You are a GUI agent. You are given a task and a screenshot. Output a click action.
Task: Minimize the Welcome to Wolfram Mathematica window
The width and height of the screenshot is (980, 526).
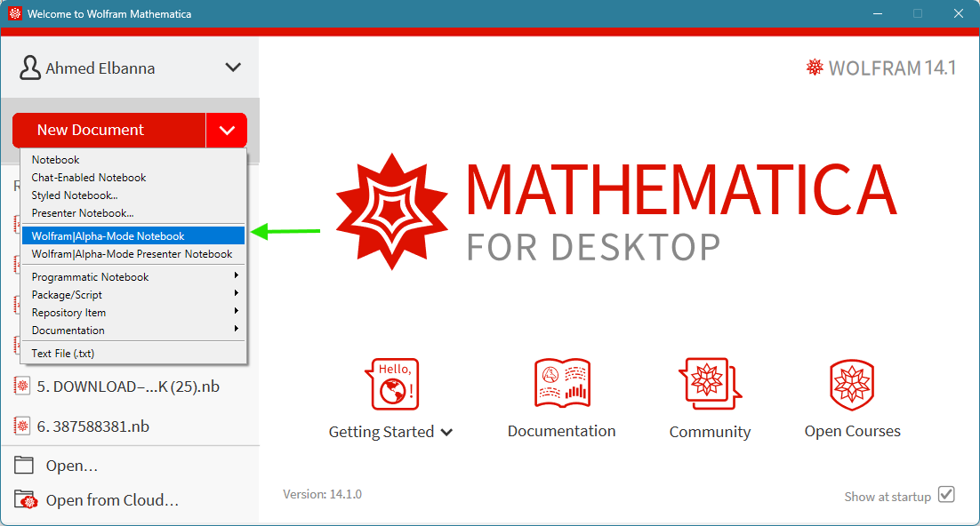878,13
